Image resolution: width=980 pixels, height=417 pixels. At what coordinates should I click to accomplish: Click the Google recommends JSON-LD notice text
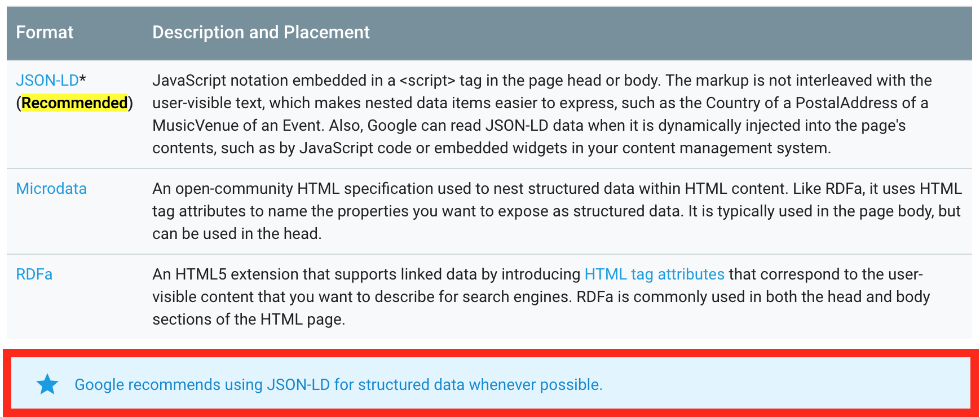(338, 384)
